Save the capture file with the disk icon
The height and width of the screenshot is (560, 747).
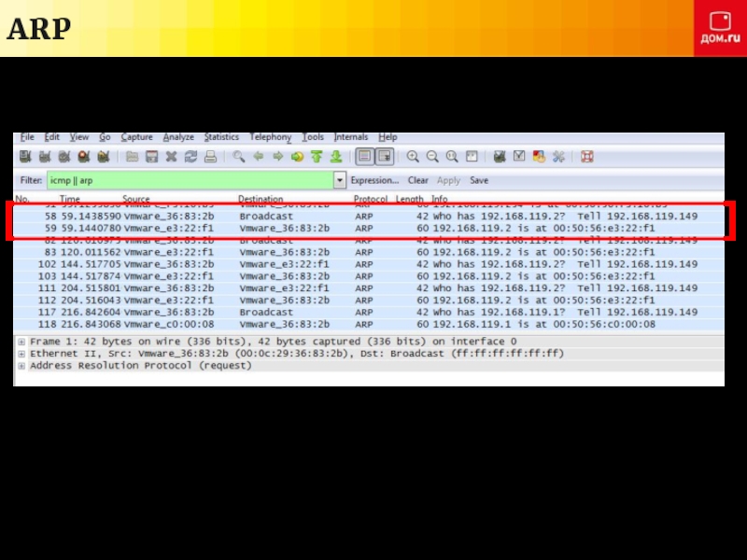point(151,157)
